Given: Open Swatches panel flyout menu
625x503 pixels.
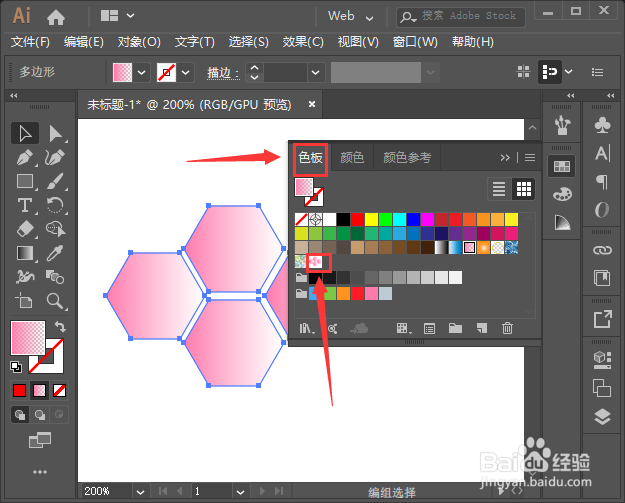Looking at the screenshot, I should click(x=530, y=157).
